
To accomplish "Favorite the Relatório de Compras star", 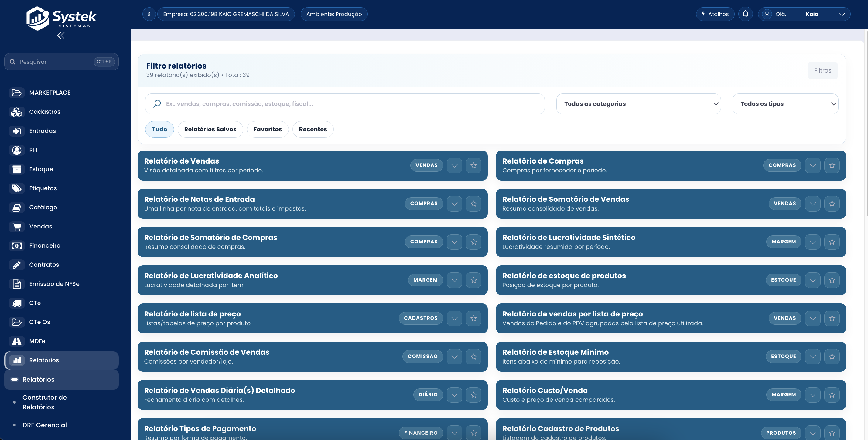I will 832,165.
